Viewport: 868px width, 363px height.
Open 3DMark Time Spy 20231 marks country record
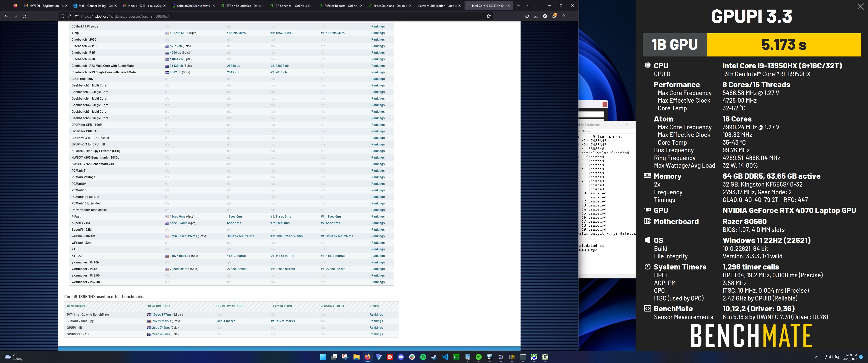[226, 321]
